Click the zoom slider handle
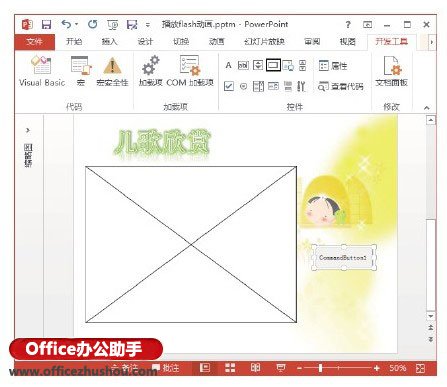 (320, 368)
